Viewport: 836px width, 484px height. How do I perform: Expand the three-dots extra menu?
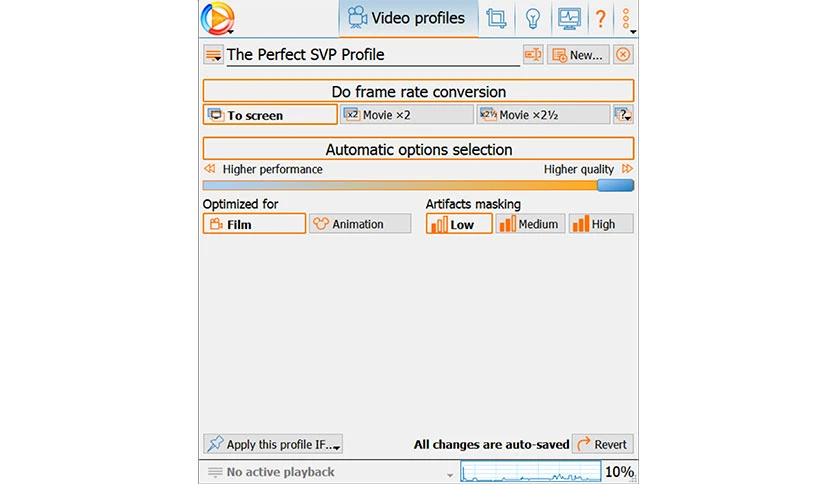tap(627, 20)
